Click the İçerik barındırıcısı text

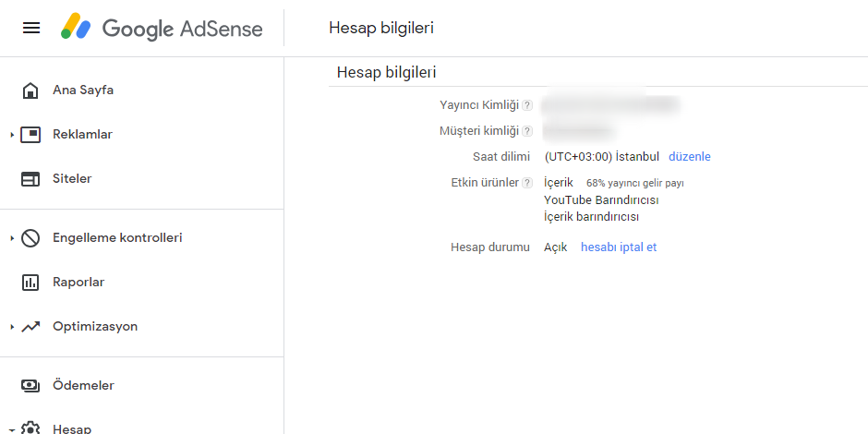click(x=591, y=217)
